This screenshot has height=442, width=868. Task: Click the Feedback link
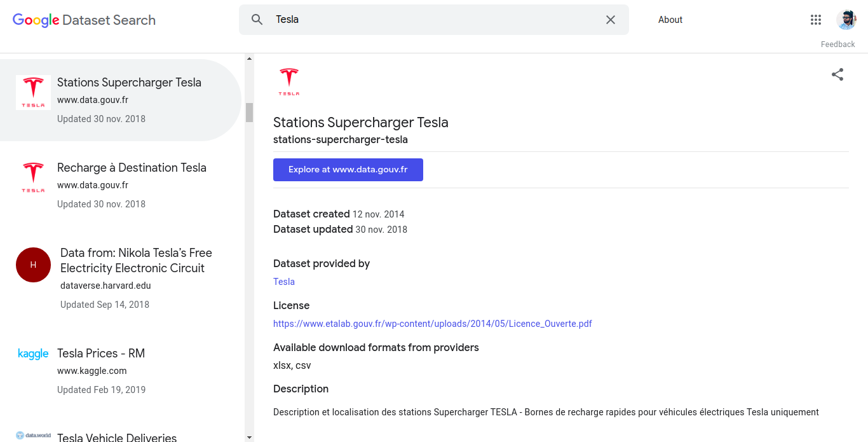(837, 45)
